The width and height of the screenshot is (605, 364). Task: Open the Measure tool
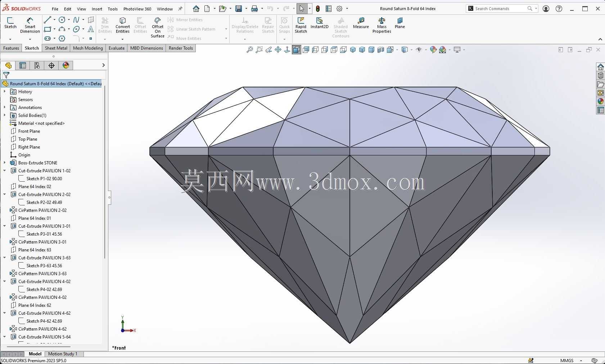(361, 23)
